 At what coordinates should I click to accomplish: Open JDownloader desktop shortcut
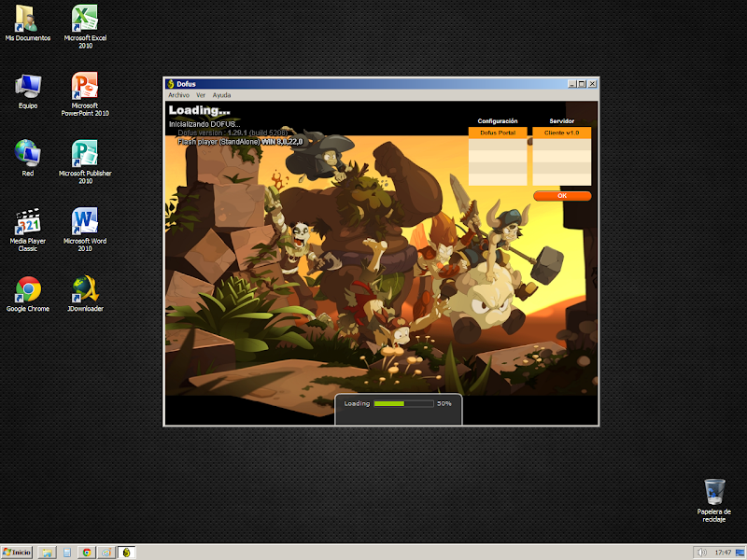click(85, 294)
